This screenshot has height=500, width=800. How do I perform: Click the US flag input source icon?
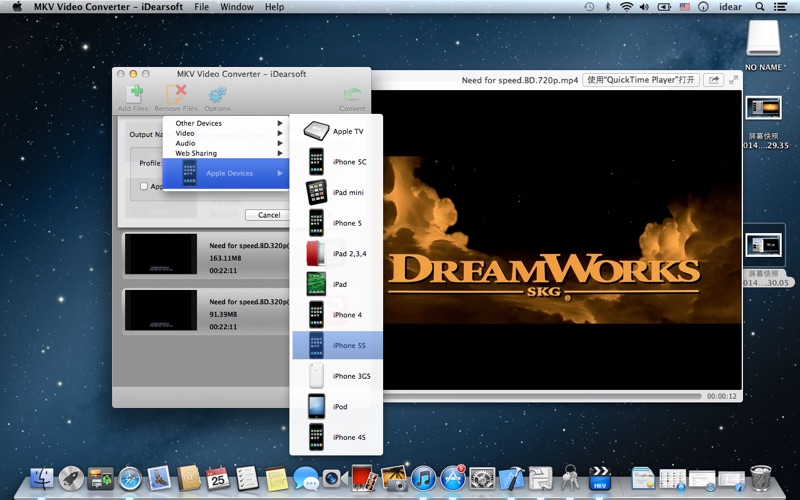(685, 7)
